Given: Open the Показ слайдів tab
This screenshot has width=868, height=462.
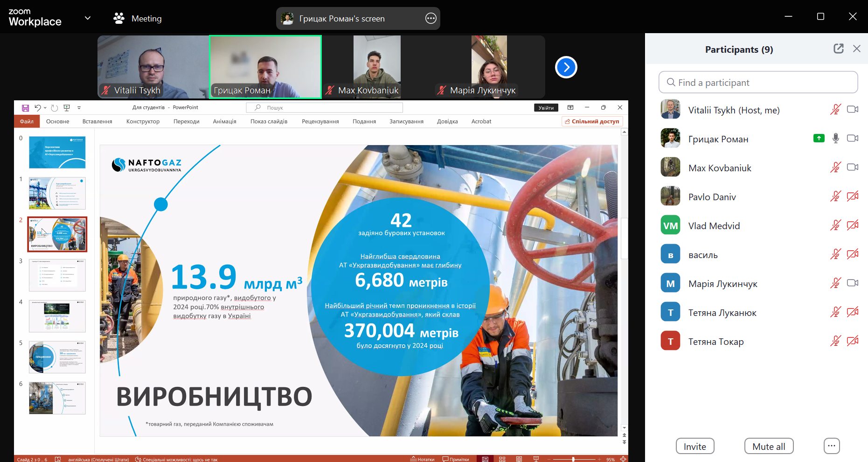Looking at the screenshot, I should click(x=269, y=121).
